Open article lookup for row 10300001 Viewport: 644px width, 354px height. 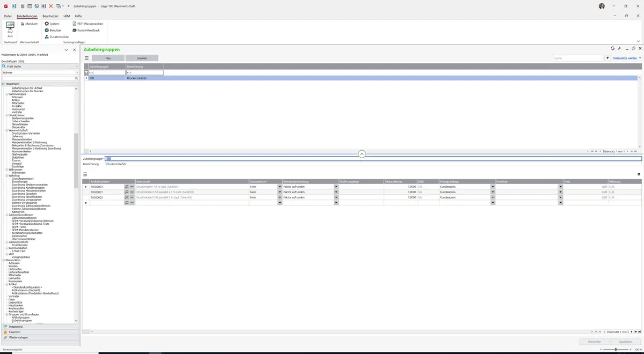tap(127, 192)
